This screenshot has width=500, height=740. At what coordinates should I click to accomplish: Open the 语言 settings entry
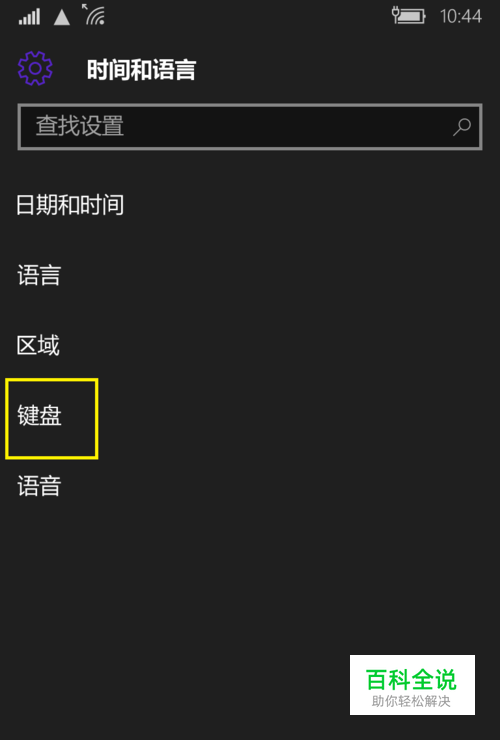39,275
